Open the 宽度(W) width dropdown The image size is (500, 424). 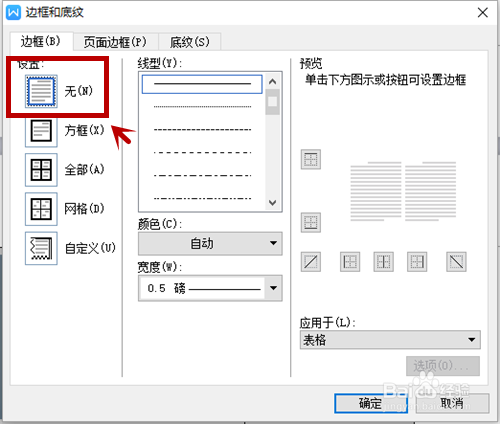(210, 288)
